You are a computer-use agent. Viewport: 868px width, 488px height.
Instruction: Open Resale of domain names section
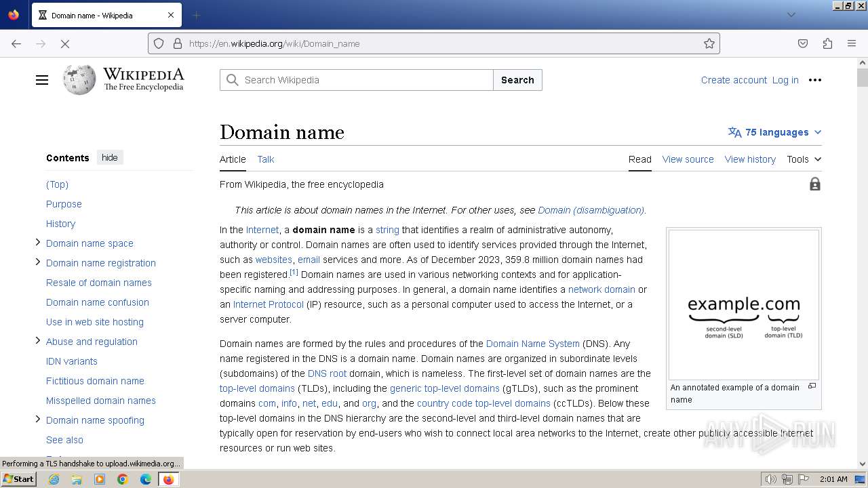click(99, 283)
